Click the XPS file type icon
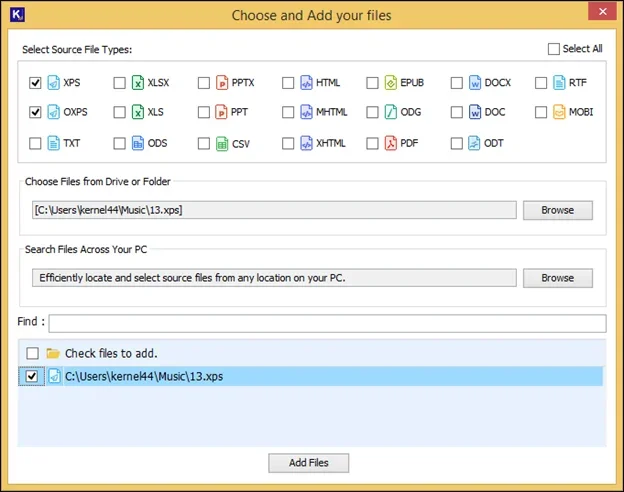 tap(54, 83)
